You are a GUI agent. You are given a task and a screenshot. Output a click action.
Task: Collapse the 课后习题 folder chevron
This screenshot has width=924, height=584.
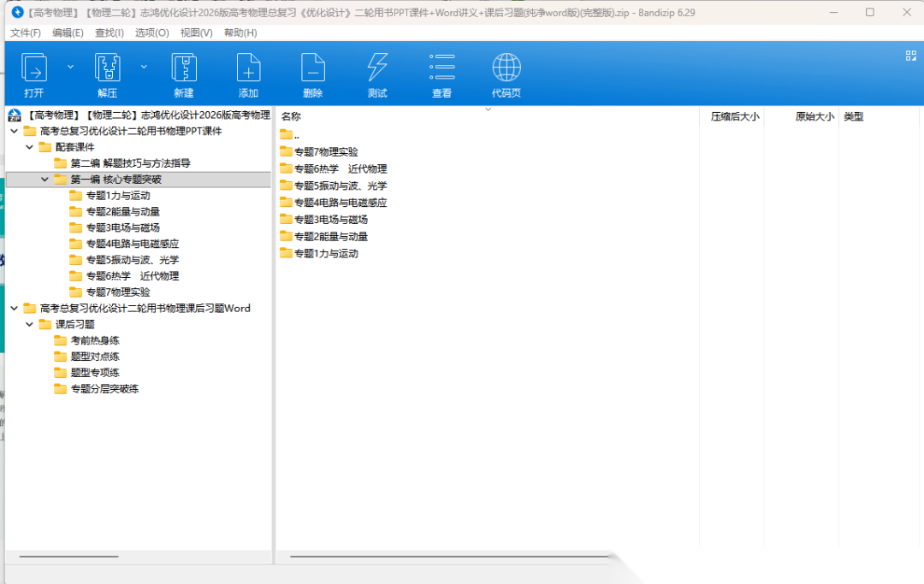tap(30, 325)
